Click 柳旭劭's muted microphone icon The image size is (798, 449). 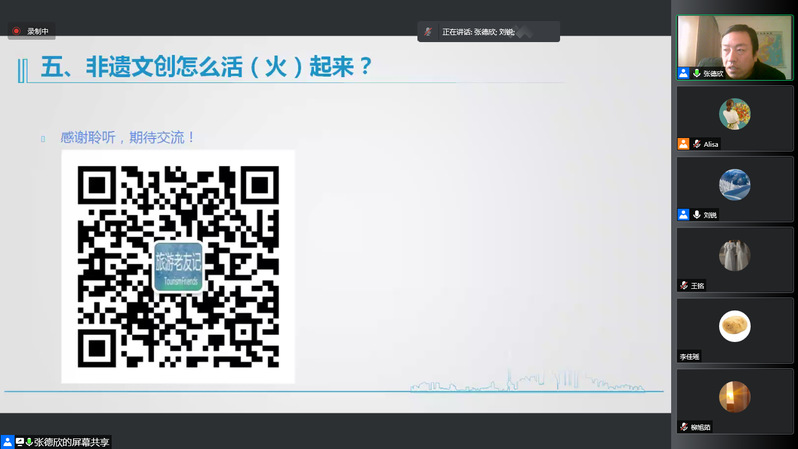coord(684,427)
